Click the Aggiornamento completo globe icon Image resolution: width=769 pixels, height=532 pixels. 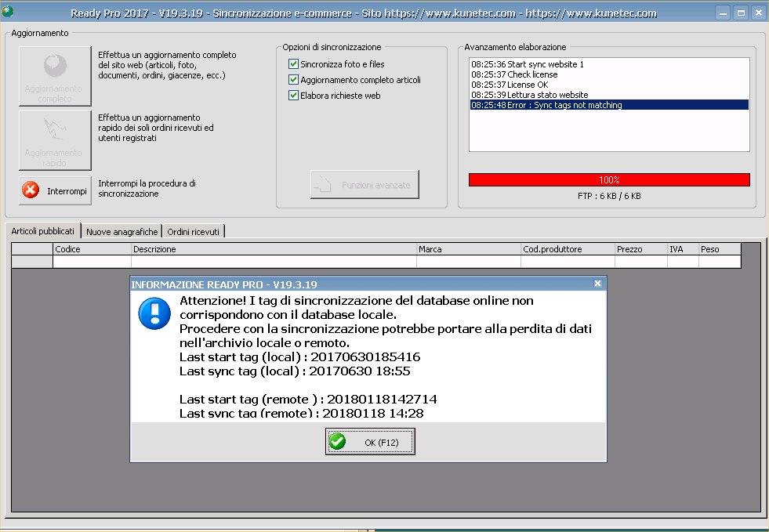click(55, 65)
